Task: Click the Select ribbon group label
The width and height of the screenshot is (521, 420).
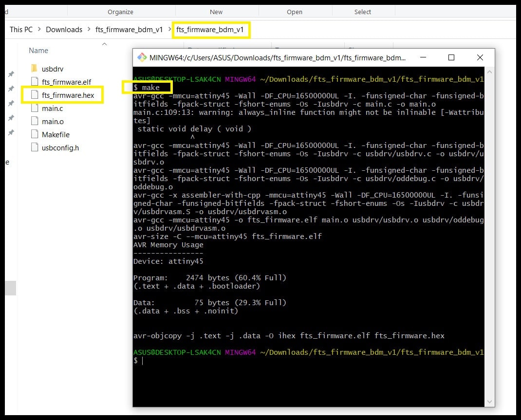Action: (x=362, y=12)
